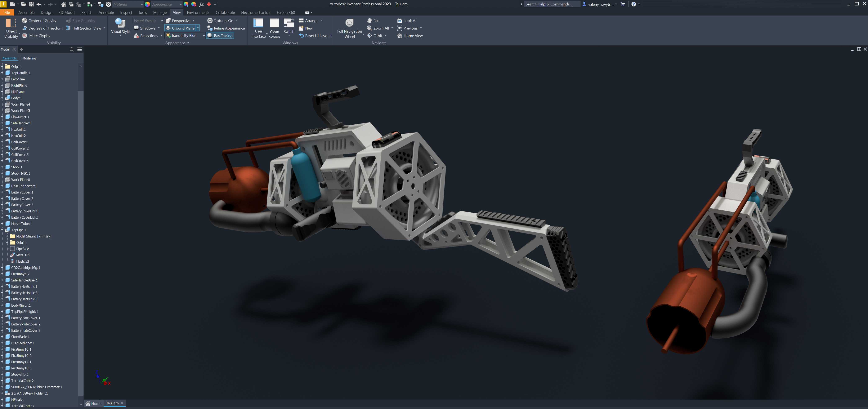Open the Tranquility Blue lighting style dropdown
This screenshot has width=868, height=409.
(x=204, y=36)
